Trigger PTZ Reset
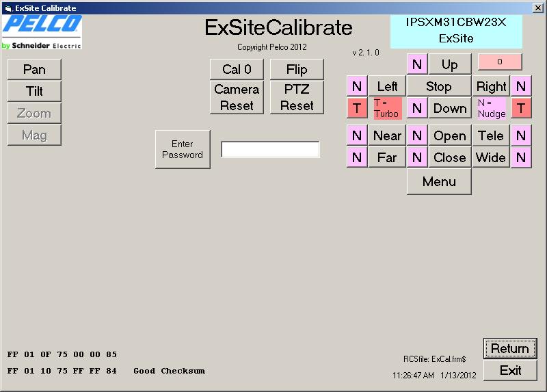The height and width of the screenshot is (392, 547). coord(297,97)
